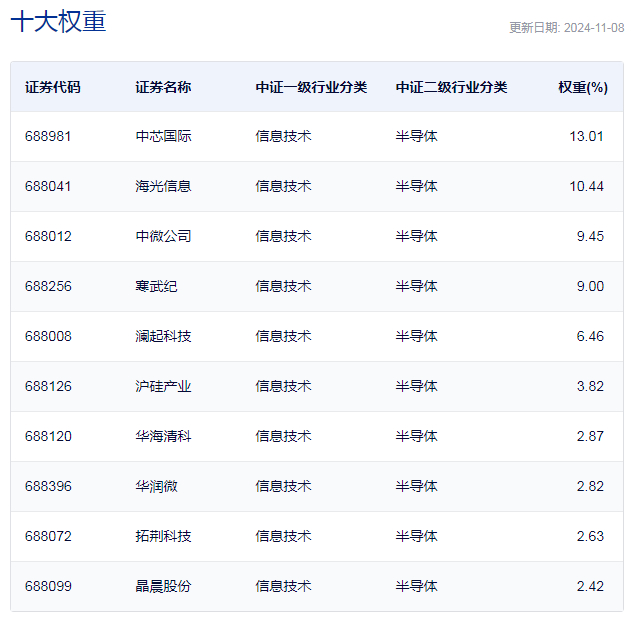Click the 证券代码 column header
Image resolution: width=631 pixels, height=624 pixels.
click(53, 87)
